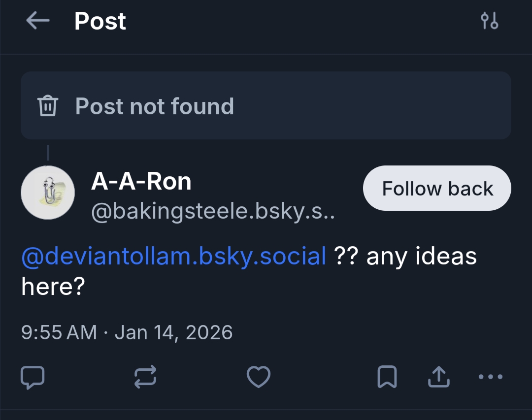The height and width of the screenshot is (420, 532).
Task: Click the trash icon beside Post not found
Action: tap(48, 106)
